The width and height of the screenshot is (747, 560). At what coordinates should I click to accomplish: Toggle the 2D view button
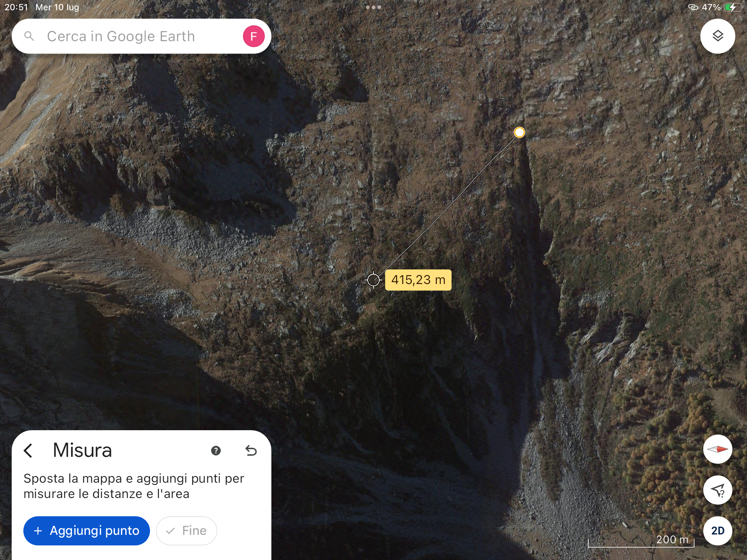pyautogui.click(x=717, y=531)
